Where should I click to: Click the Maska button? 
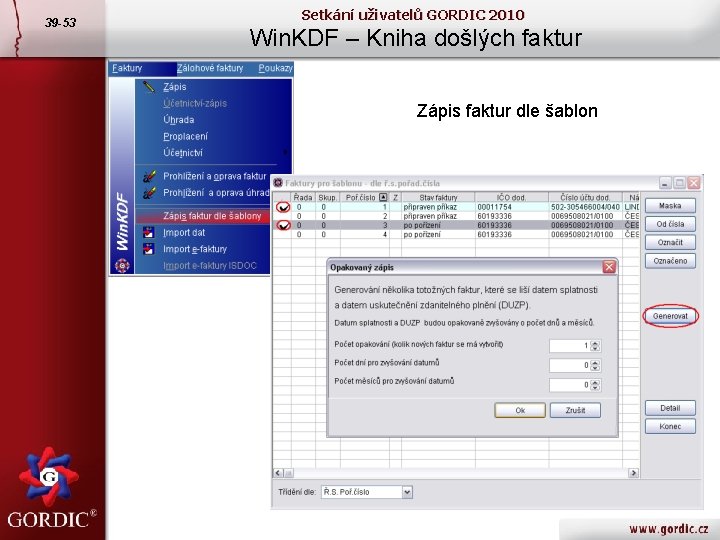pos(670,206)
